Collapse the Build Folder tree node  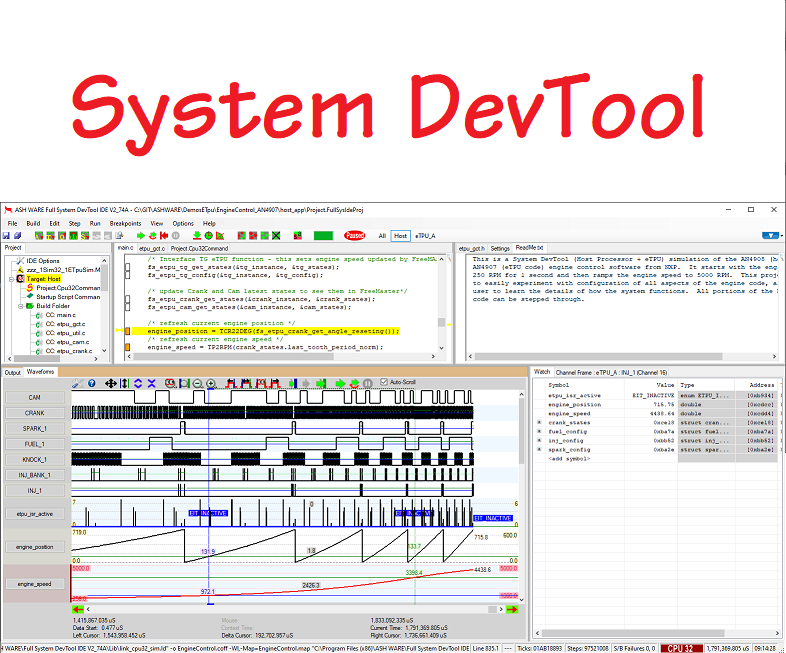[22, 305]
